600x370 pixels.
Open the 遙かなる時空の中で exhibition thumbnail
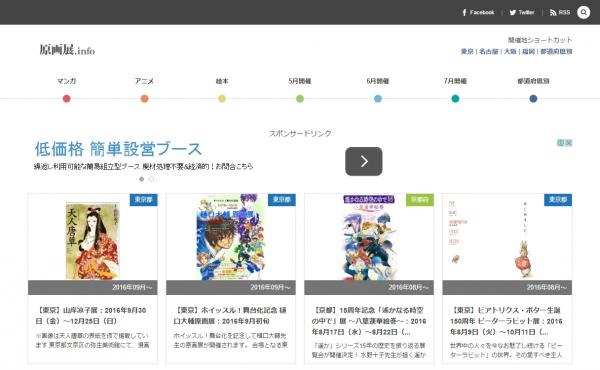coord(369,237)
